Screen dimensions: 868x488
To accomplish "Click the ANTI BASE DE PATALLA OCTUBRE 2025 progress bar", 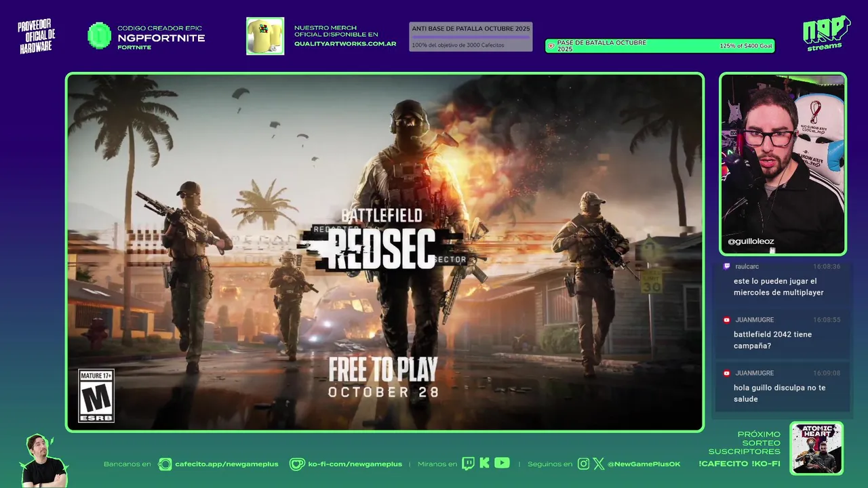I will (471, 37).
